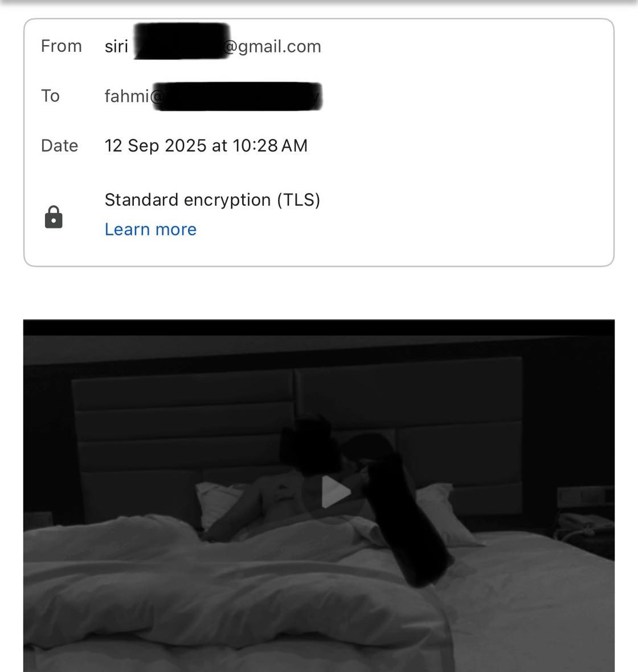Play the embedded video

[x=336, y=492]
